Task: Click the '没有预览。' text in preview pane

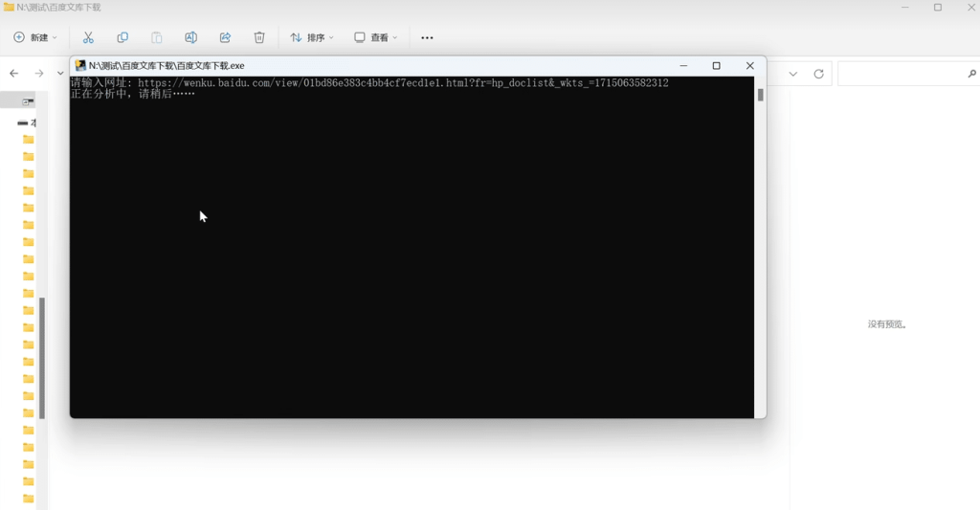Action: [x=887, y=324]
